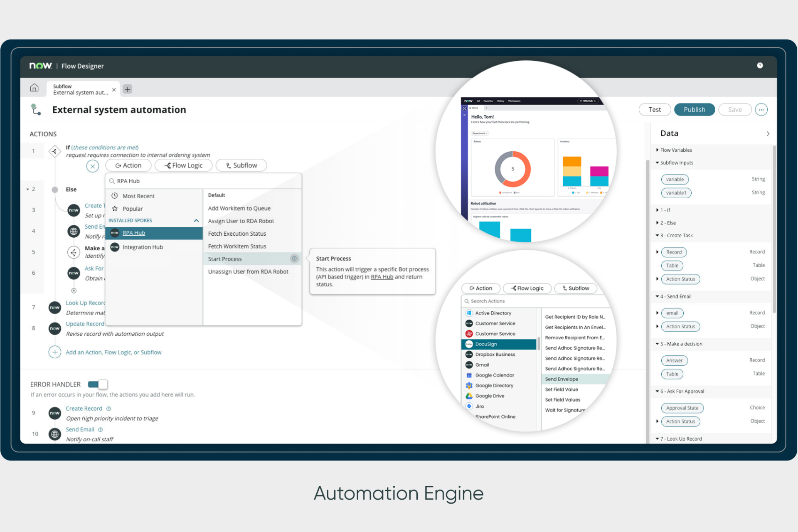Click the small plus below step 6
798x532 pixels.
(x=74, y=291)
